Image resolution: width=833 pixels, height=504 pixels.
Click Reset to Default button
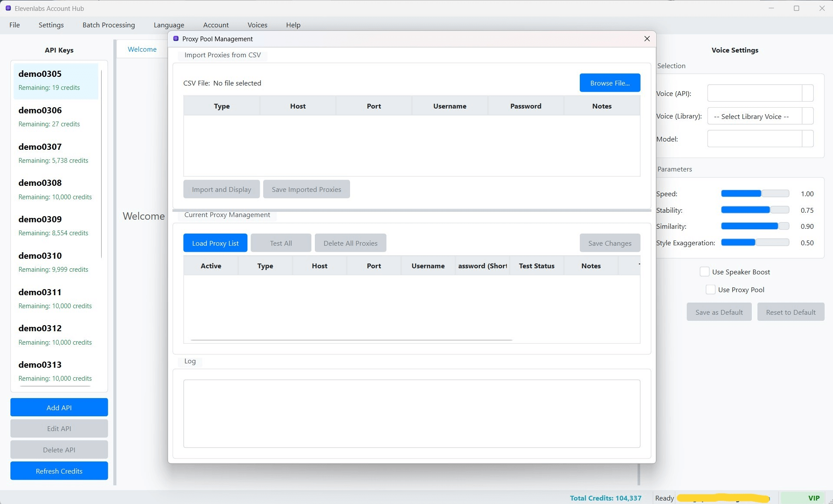pos(790,312)
